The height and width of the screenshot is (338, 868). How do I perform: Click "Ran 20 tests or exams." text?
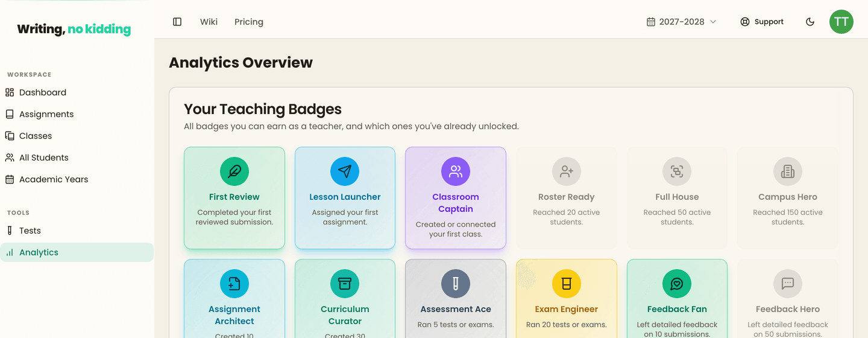coord(567,325)
